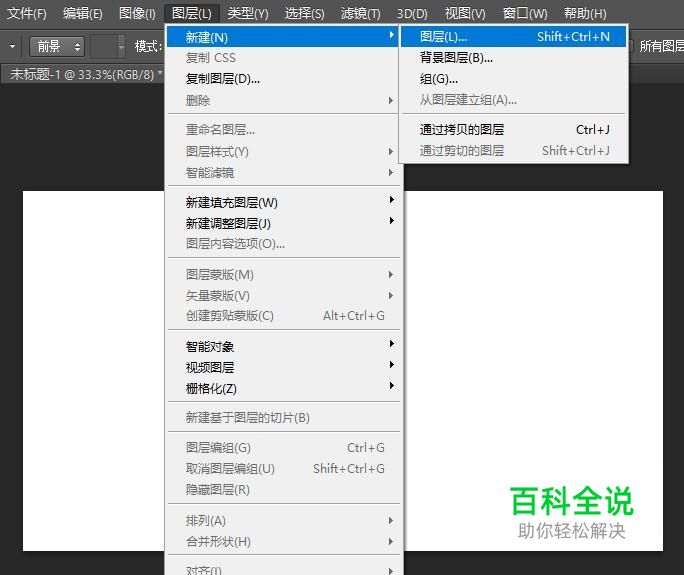Viewport: 684px width, 575px height.
Task: Click the 图层蒙版(M) menu entry
Action: 284,274
